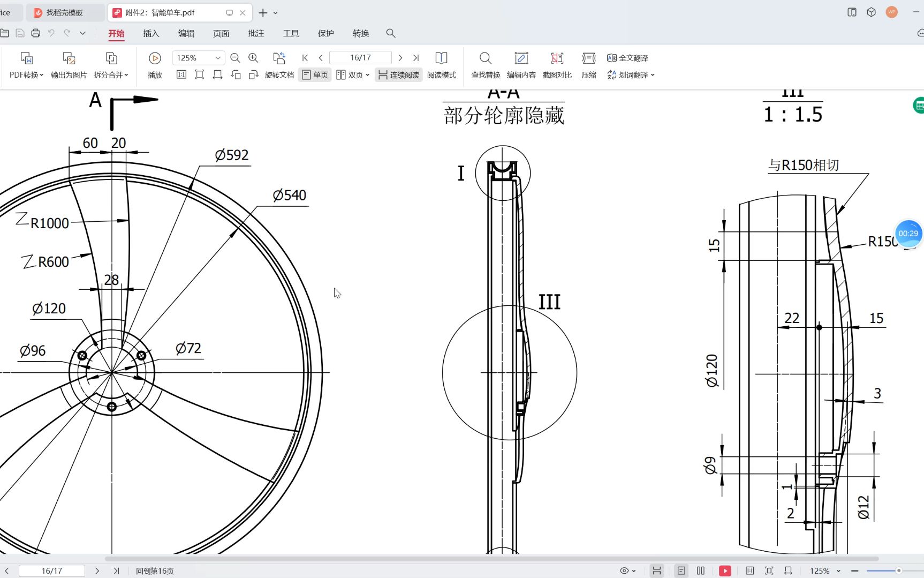The width and height of the screenshot is (924, 578).
Task: Toggle the eye protection mode icon
Action: (624, 571)
